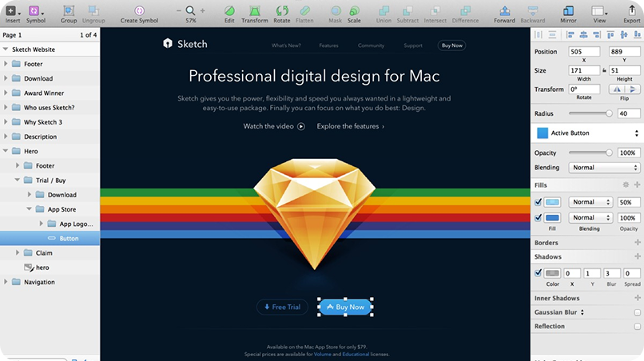
Task: Toggle the shadow checkbox
Action: (538, 273)
